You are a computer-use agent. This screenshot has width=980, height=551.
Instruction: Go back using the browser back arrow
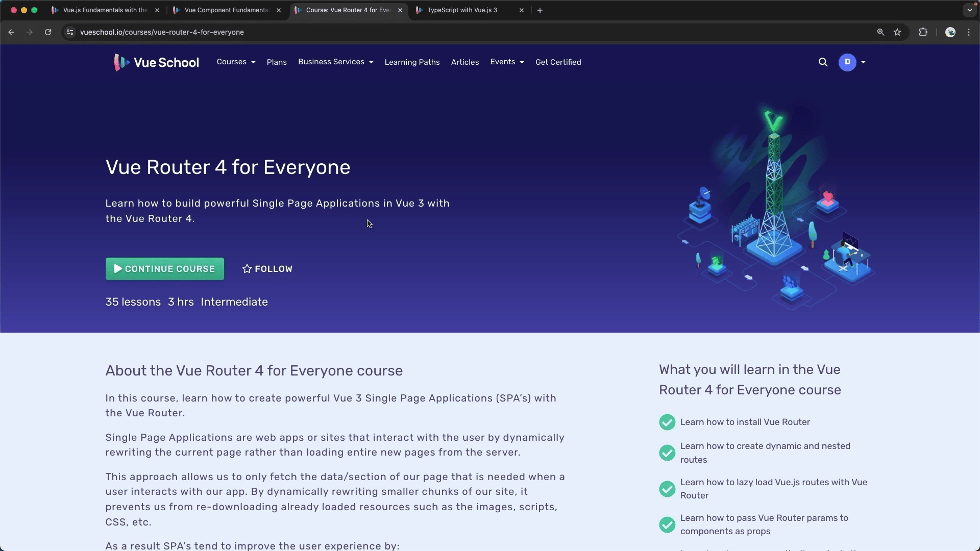tap(11, 32)
